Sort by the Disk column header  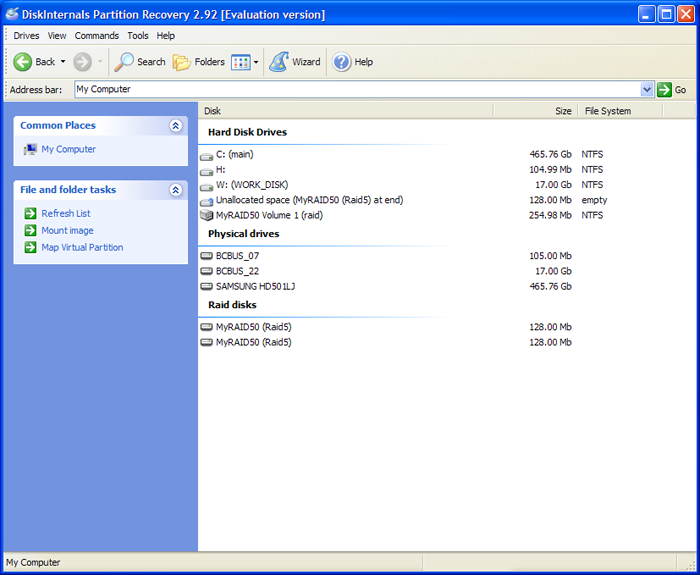346,111
